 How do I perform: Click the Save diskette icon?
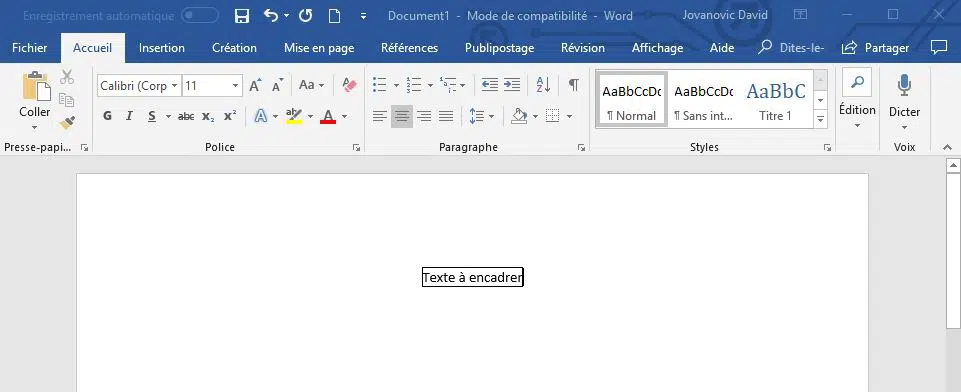click(242, 16)
